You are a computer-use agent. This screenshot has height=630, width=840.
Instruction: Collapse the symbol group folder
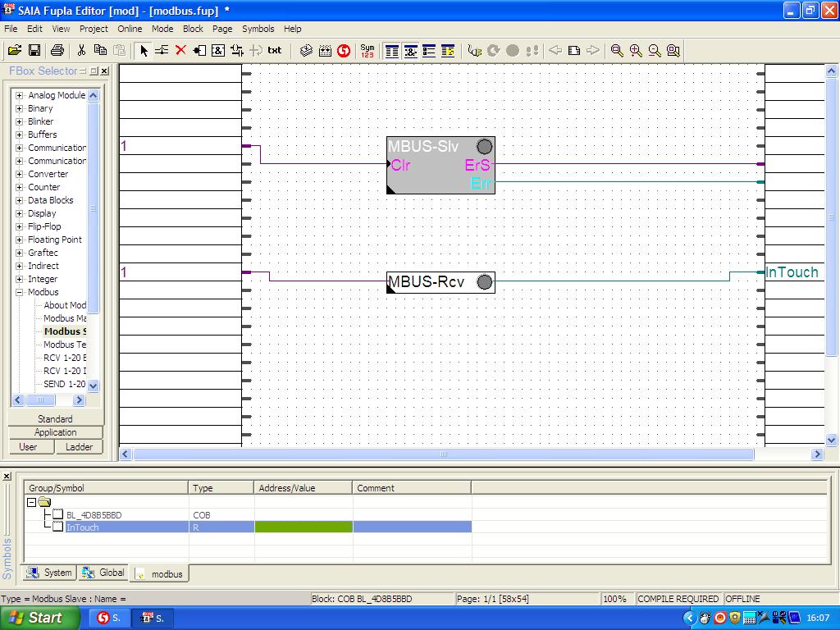point(32,503)
